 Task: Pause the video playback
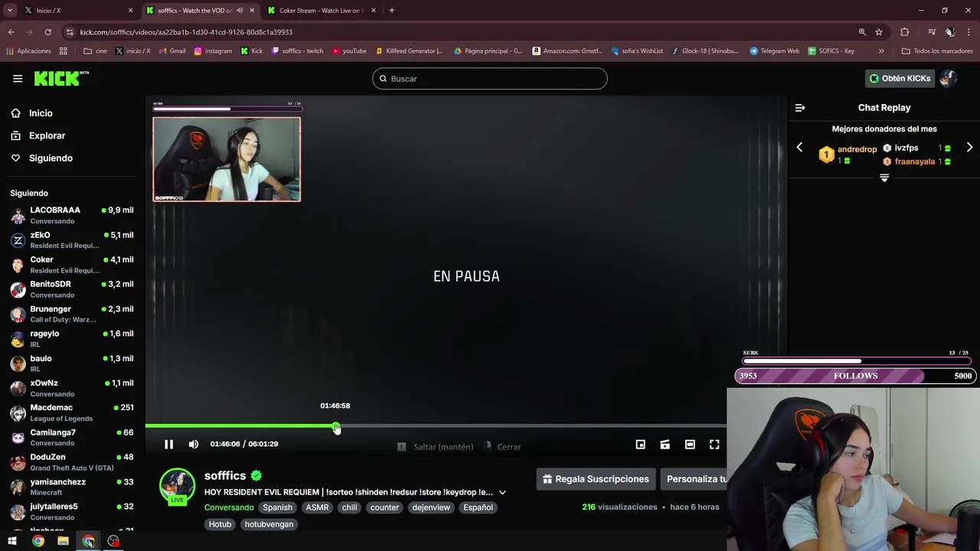pos(168,445)
